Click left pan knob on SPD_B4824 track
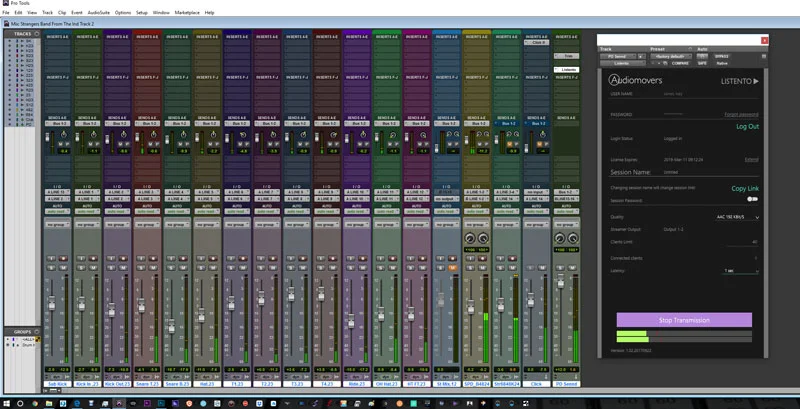The width and height of the screenshot is (800, 409). click(469, 238)
